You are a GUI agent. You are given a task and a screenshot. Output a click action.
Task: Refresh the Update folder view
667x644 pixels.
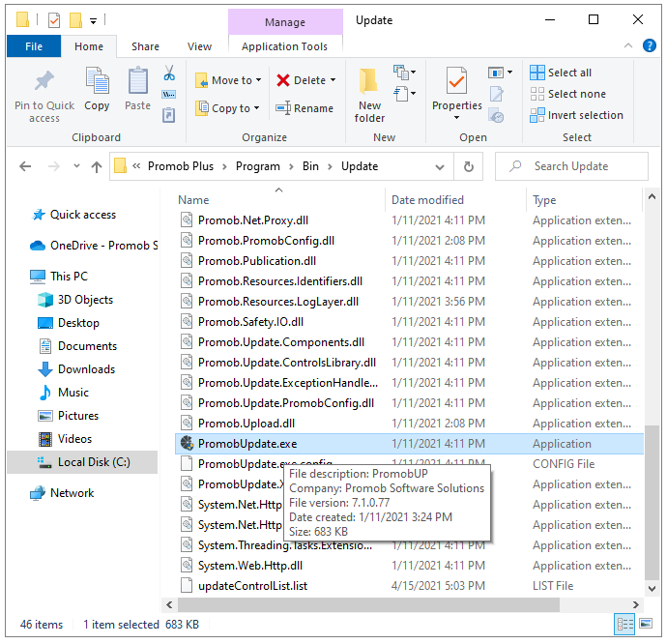click(x=468, y=166)
